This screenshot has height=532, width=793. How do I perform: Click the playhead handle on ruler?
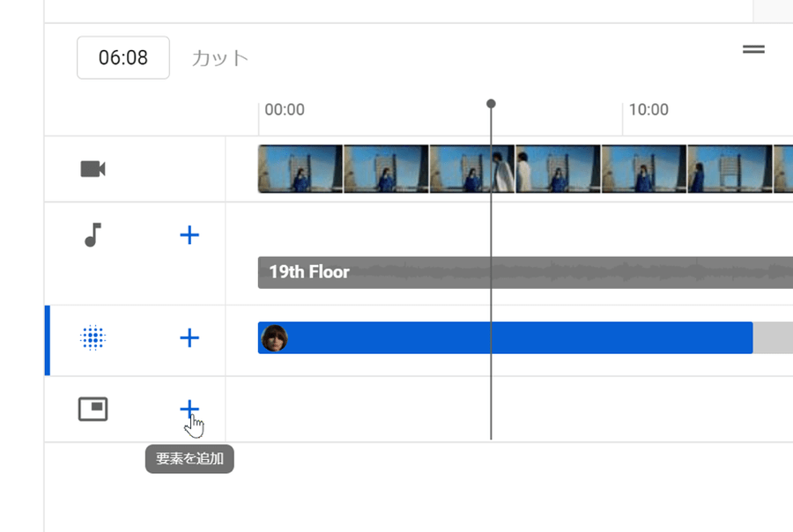point(491,104)
